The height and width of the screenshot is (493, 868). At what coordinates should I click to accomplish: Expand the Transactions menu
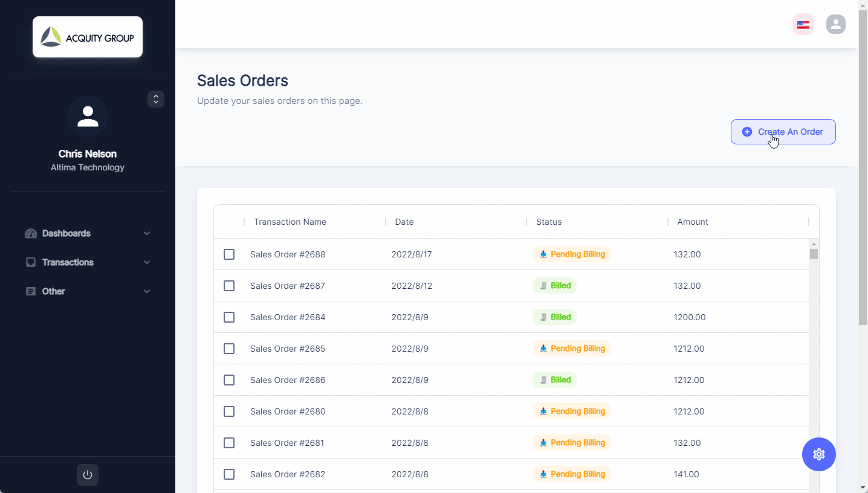point(67,262)
